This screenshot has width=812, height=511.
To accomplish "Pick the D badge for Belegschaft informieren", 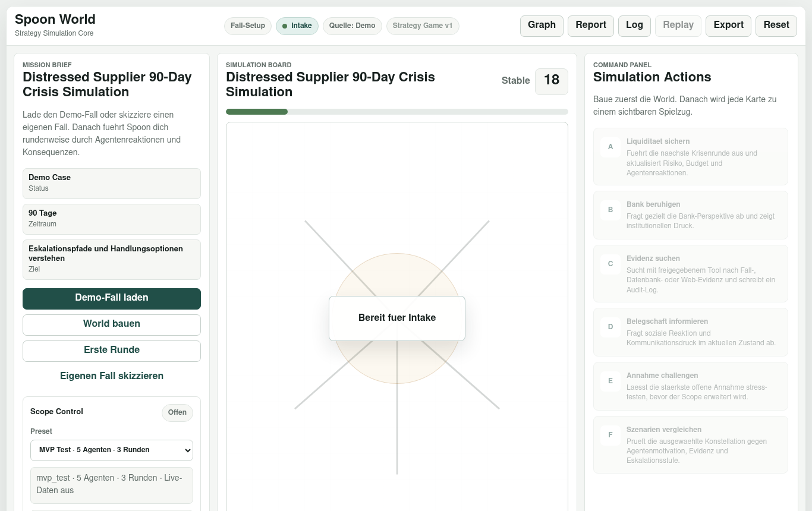I will click(610, 327).
